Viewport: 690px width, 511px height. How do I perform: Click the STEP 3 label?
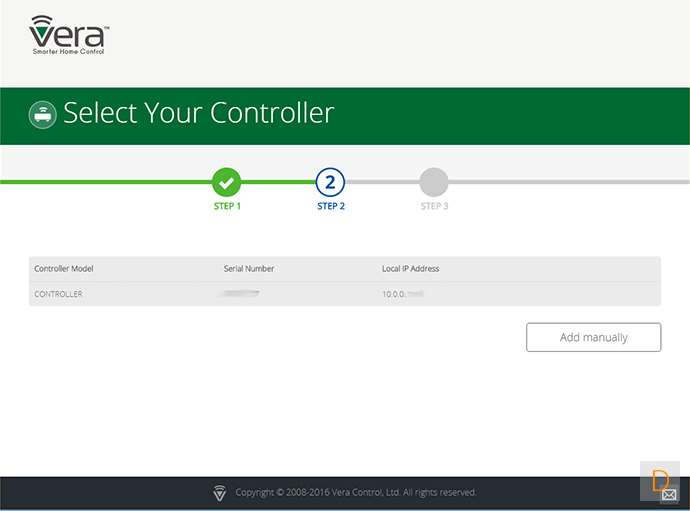point(434,206)
